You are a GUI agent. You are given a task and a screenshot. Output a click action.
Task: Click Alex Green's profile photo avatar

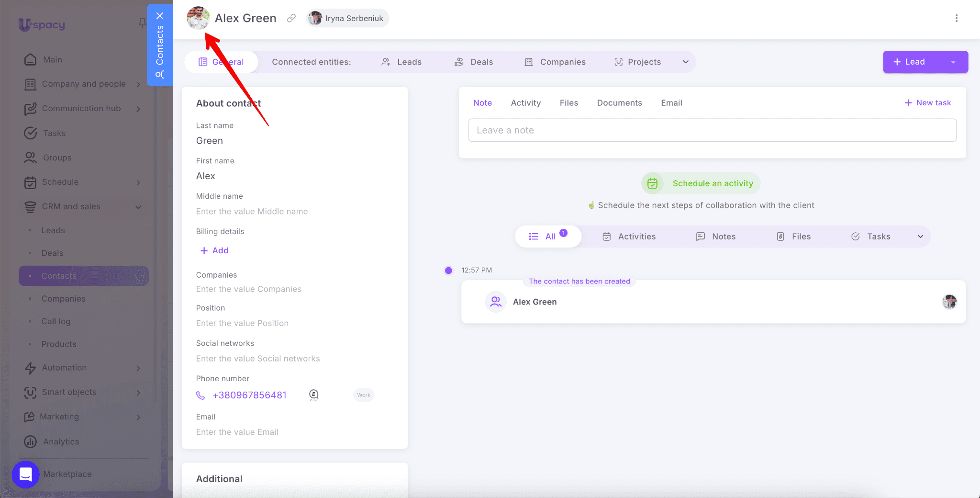(198, 18)
